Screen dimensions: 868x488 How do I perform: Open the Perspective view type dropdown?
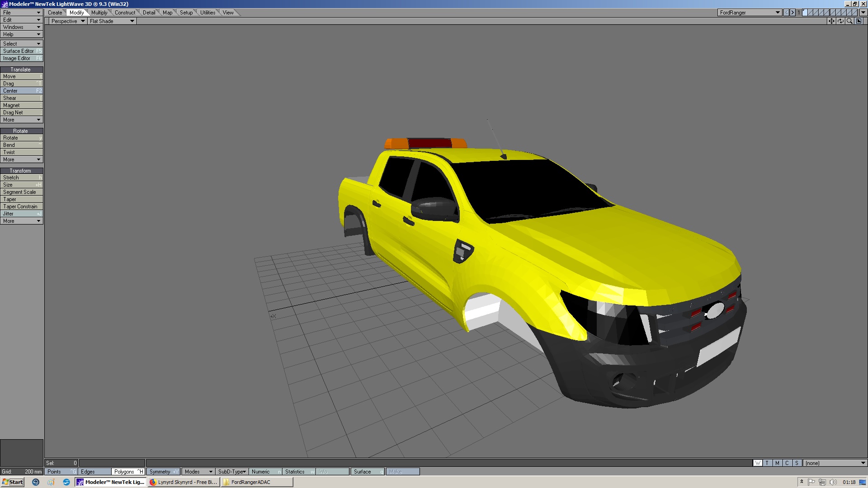(68, 21)
